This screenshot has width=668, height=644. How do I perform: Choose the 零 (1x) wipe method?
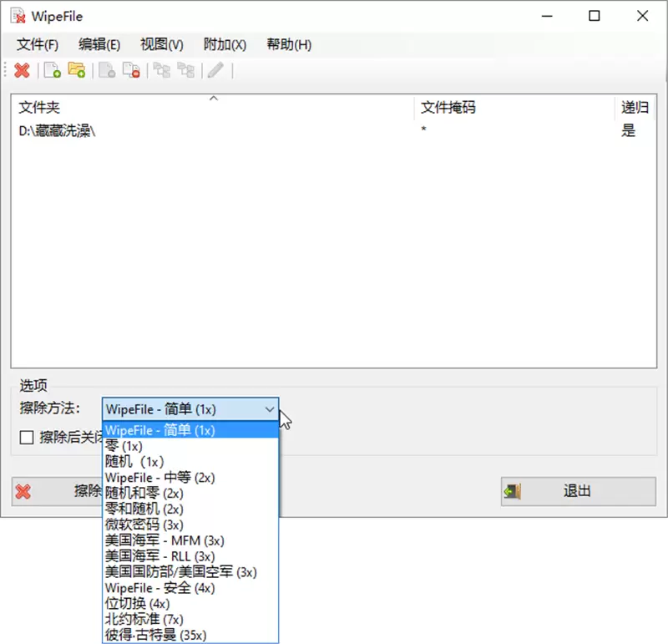[190, 446]
